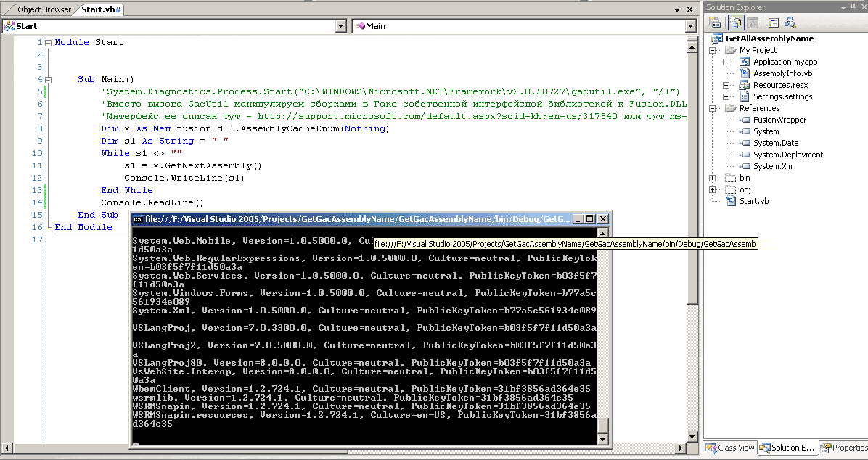The width and height of the screenshot is (868, 460).
Task: Open the active files list dropdown
Action: point(677,9)
